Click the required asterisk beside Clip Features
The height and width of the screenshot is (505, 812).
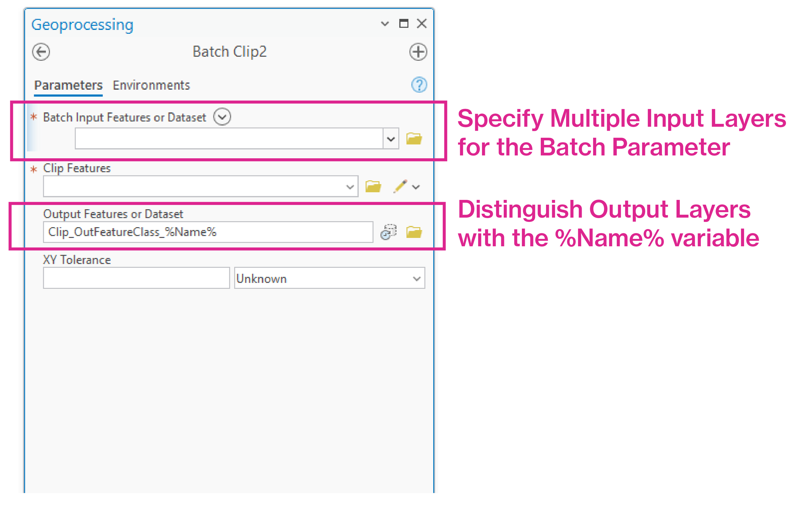(x=33, y=169)
